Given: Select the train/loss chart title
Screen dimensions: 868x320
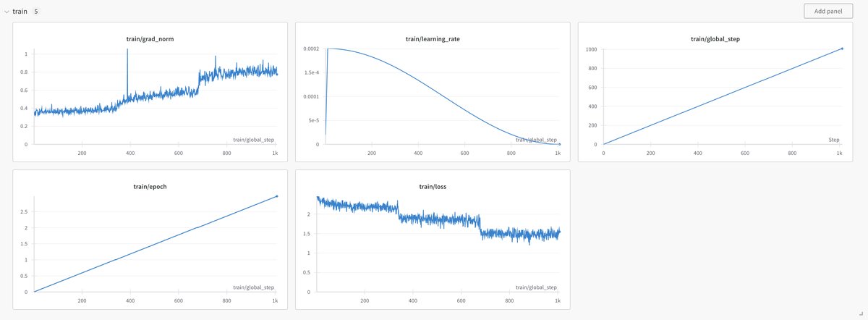Looking at the screenshot, I should pos(433,186).
